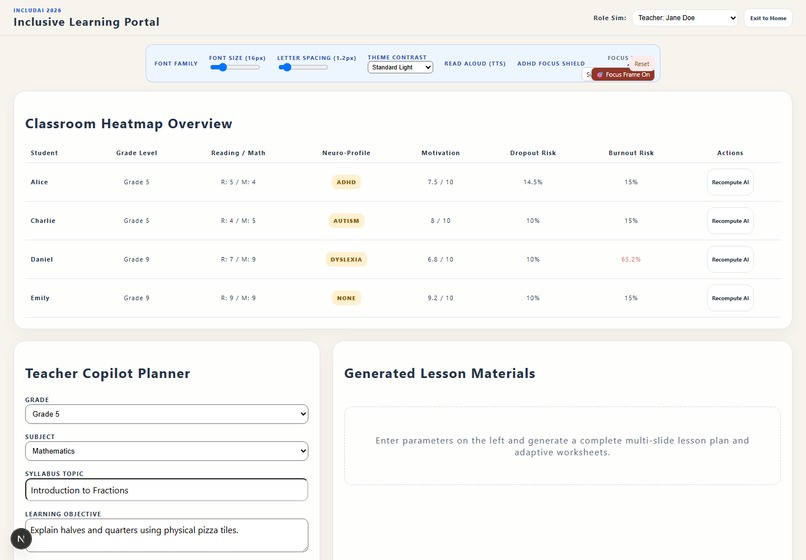This screenshot has width=806, height=560.
Task: Click the Syllabus Topic input field
Action: coord(167,490)
